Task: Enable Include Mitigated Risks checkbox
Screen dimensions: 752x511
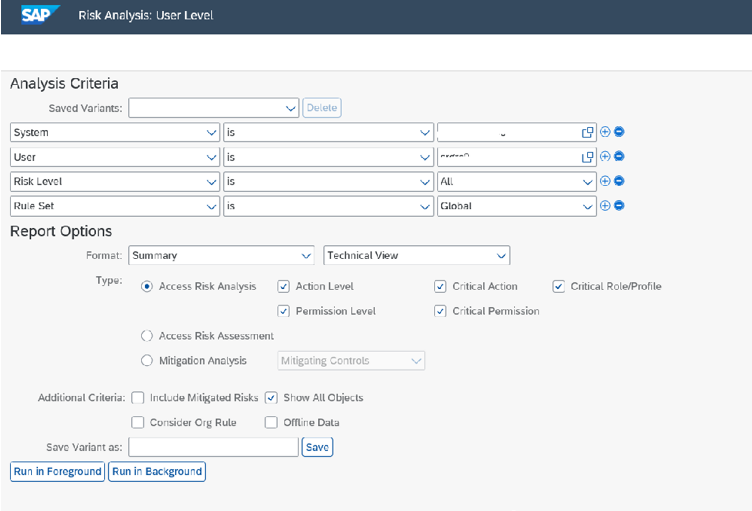Action: (138, 398)
